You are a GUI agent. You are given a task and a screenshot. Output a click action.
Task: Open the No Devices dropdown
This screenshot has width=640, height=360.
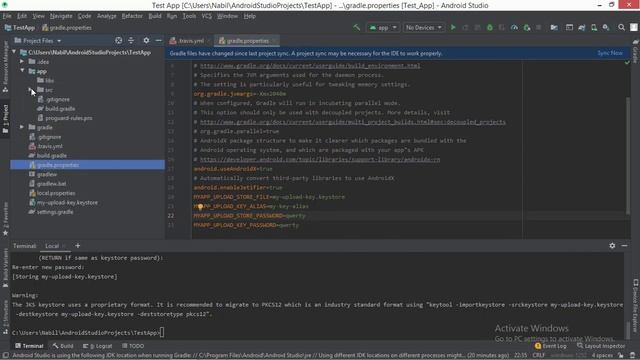(x=423, y=27)
